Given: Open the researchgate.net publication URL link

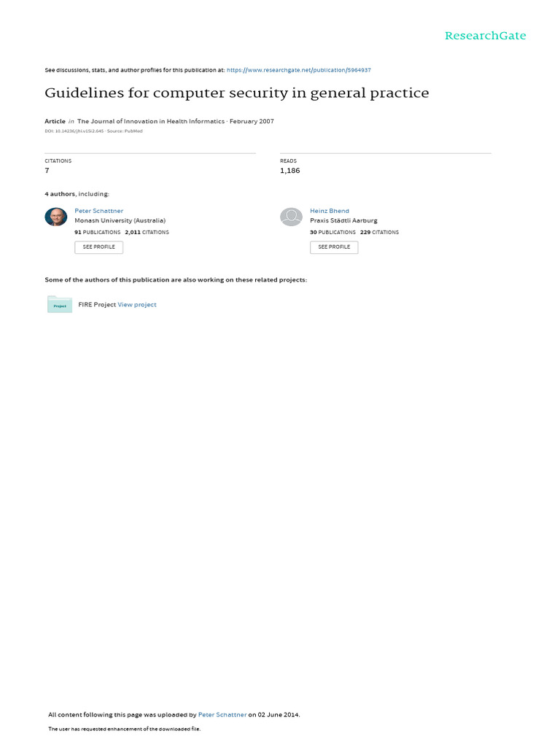Looking at the screenshot, I should 298,70.
